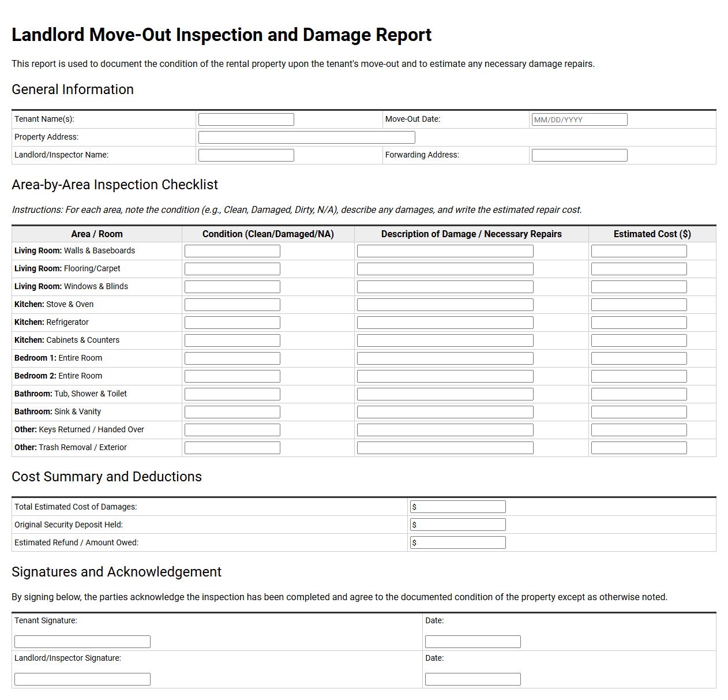Select the Landlord/Inspector Signature input field

[82, 679]
